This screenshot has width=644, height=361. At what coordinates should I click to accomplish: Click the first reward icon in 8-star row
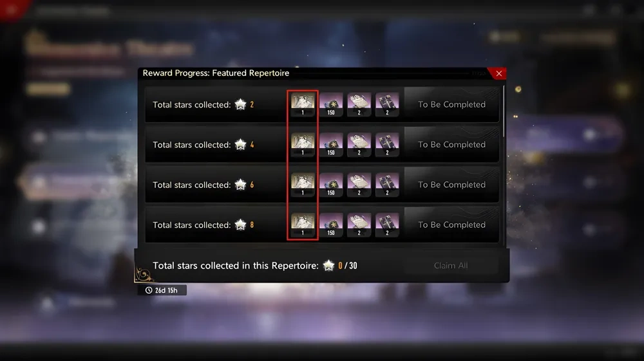[303, 225]
